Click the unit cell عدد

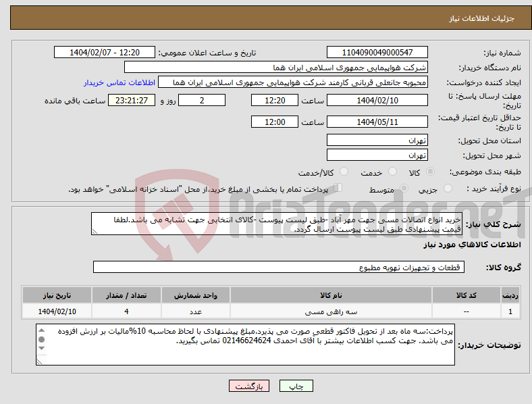(196, 311)
